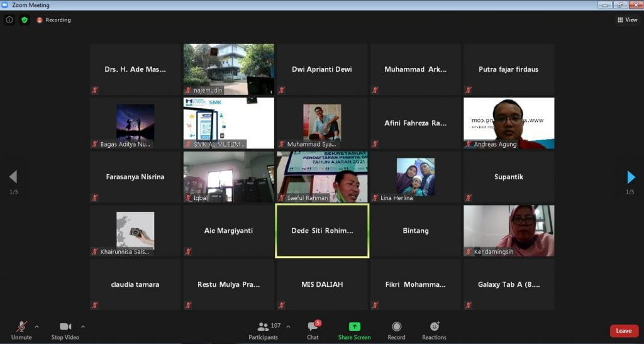Viewport: 644px width, 344px height.
Task: Open the Chat panel
Action: click(313, 330)
